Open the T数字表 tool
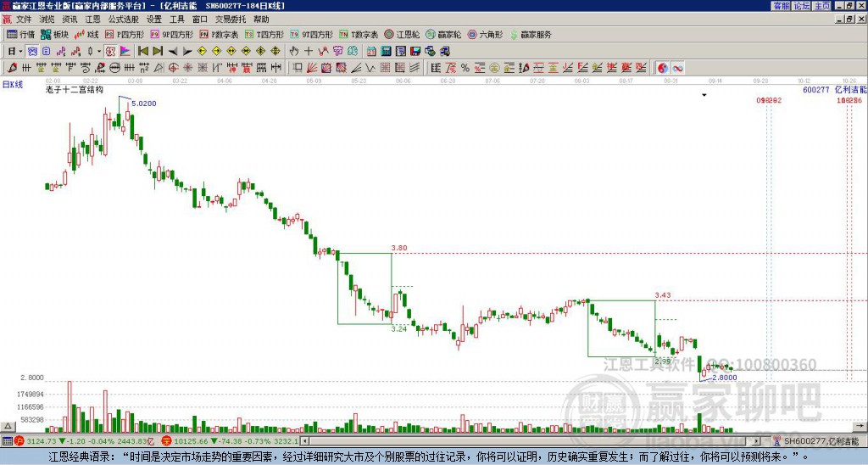868x465 pixels. [359, 34]
